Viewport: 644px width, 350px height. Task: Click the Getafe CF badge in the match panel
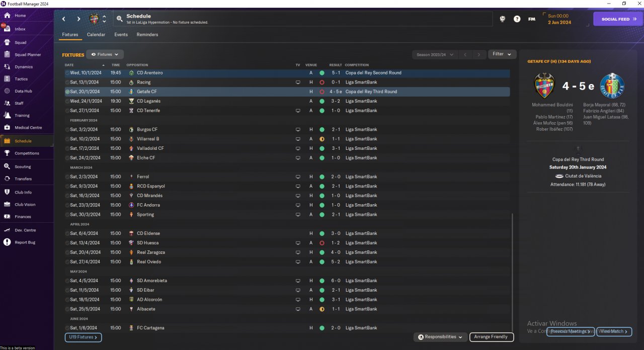click(x=612, y=85)
